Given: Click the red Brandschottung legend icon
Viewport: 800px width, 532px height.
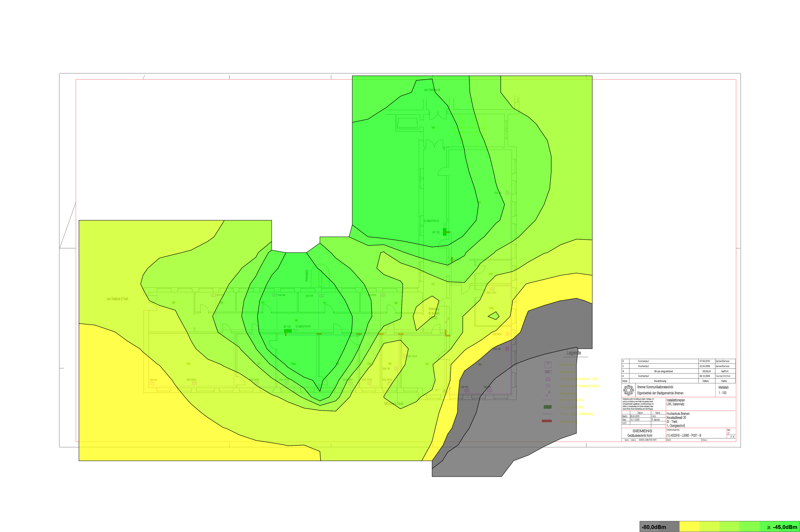Looking at the screenshot, I should (x=547, y=421).
